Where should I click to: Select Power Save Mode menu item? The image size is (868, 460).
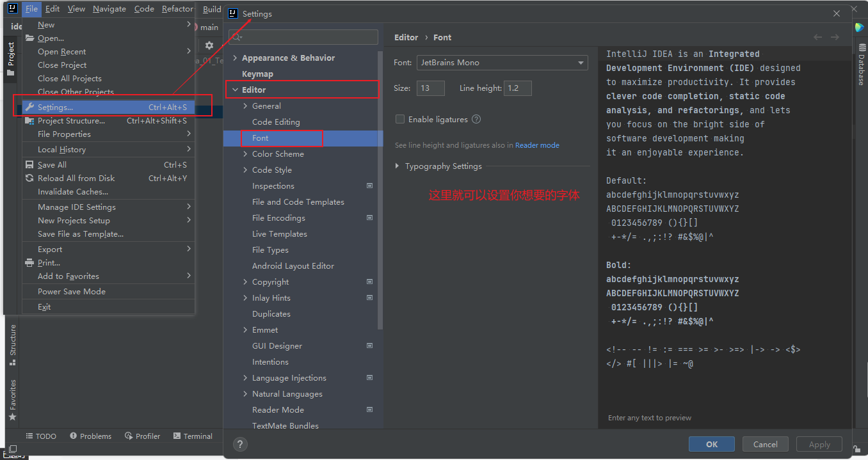coord(109,291)
